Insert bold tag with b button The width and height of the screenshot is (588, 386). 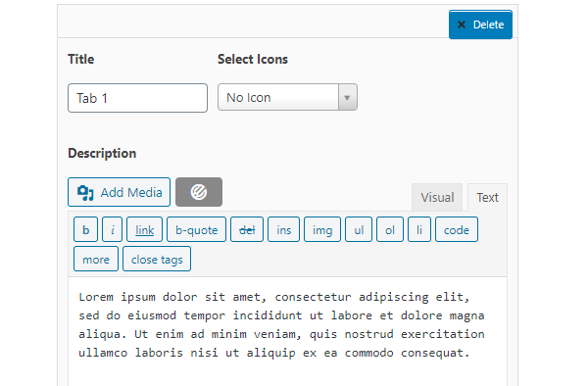pos(86,229)
